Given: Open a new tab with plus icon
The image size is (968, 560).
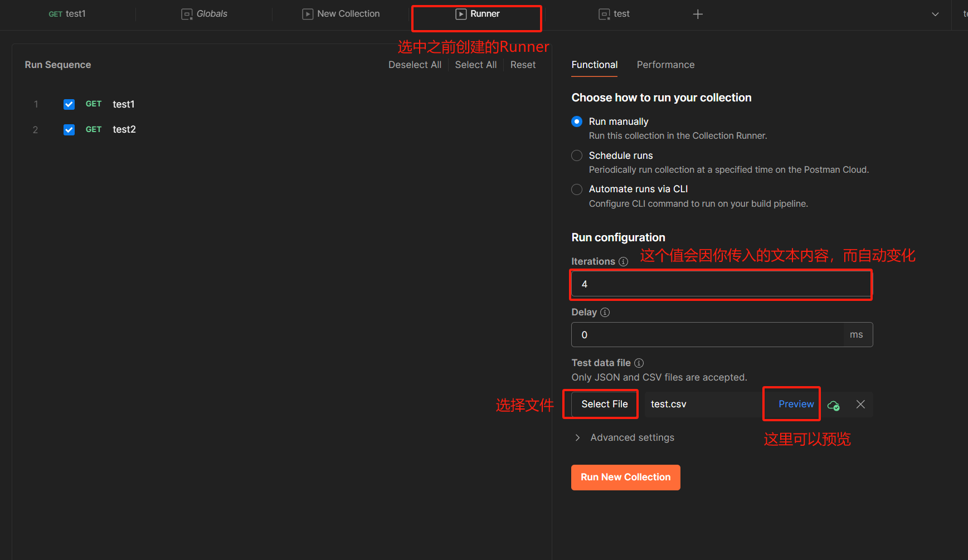Looking at the screenshot, I should 698,14.
